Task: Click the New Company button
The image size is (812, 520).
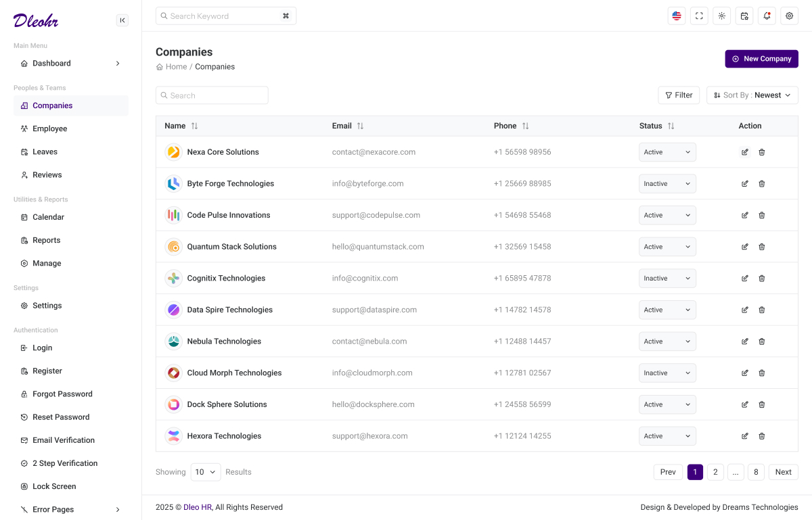Action: 761,59
